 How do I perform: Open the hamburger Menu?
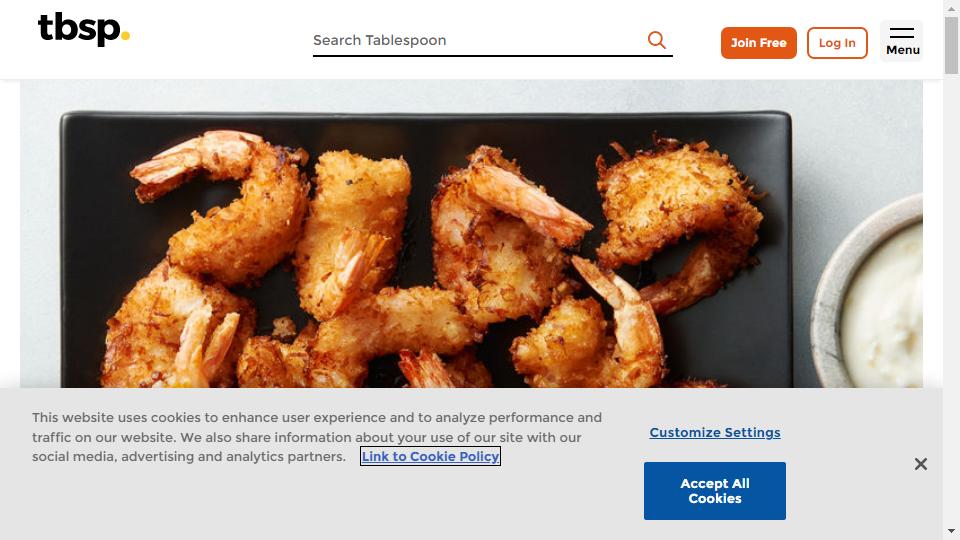902,41
